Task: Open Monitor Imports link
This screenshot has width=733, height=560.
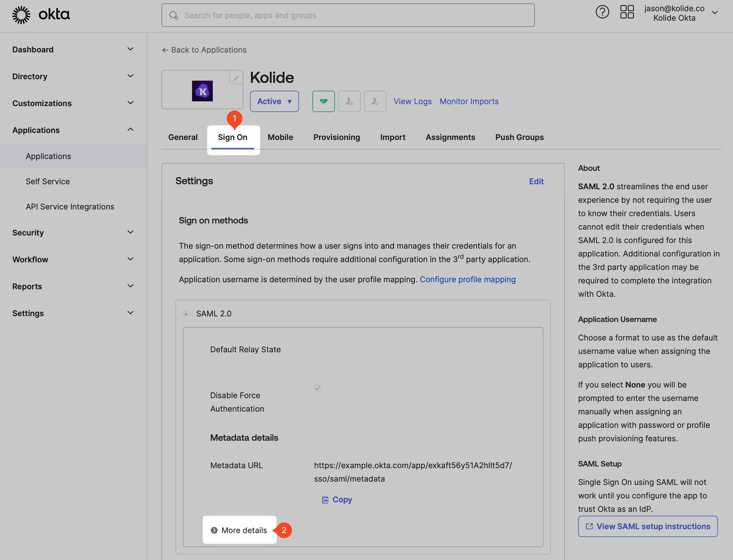Action: click(x=469, y=101)
